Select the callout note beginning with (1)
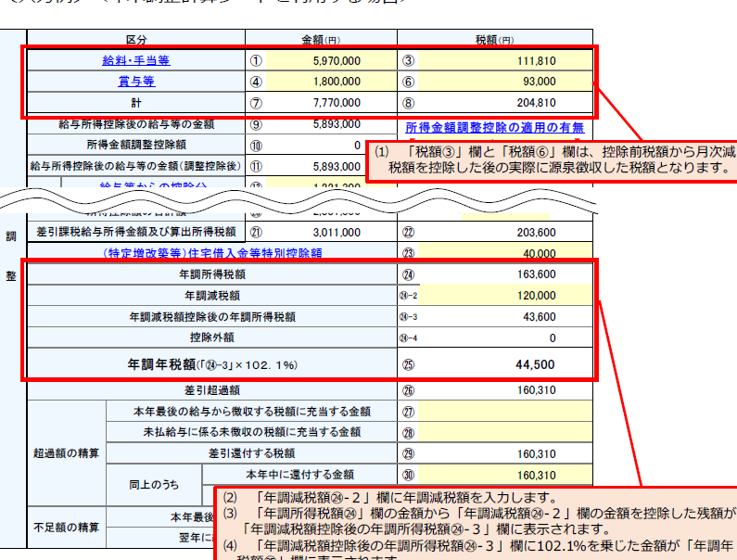737x560 pixels. [x=553, y=159]
